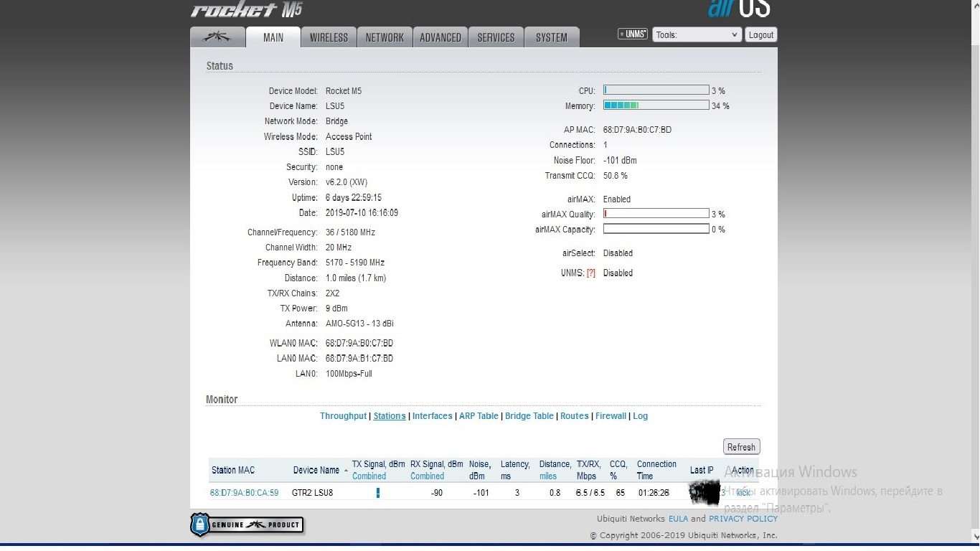Image resolution: width=980 pixels, height=551 pixels.
Task: Click the UNMS help question mark
Action: [x=591, y=273]
